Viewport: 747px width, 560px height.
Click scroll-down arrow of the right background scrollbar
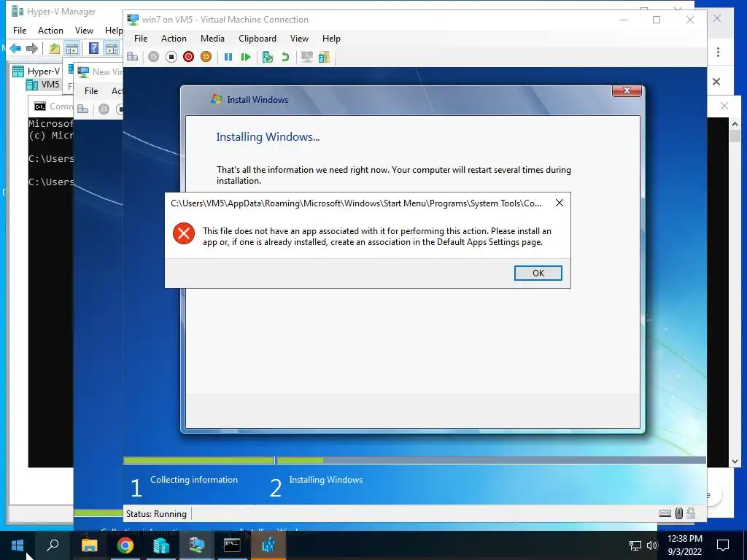735,461
